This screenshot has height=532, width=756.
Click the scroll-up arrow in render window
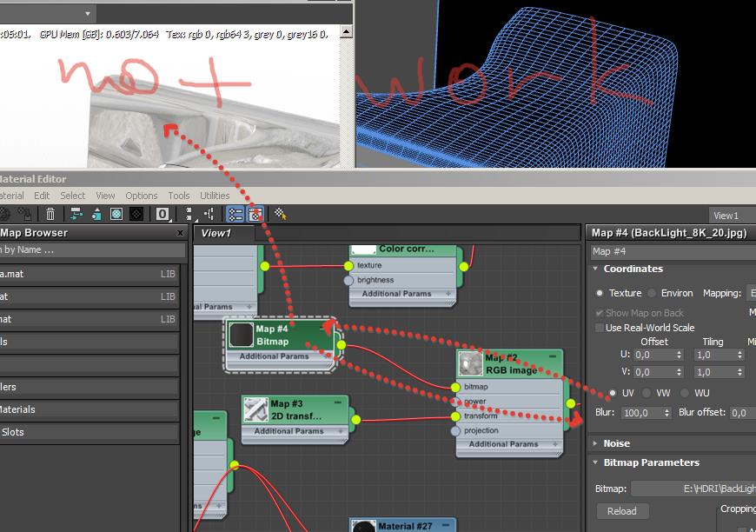346,32
